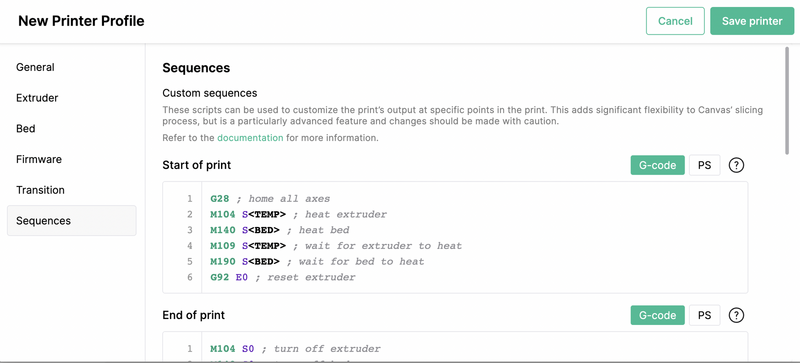Viewport: 800px width, 363px height.
Task: Click the vertical scrollbar thumb
Action: pos(789,100)
